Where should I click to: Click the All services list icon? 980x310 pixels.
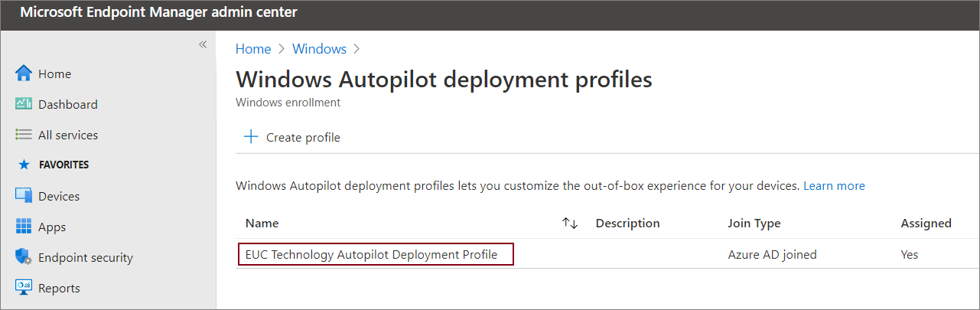[x=24, y=135]
